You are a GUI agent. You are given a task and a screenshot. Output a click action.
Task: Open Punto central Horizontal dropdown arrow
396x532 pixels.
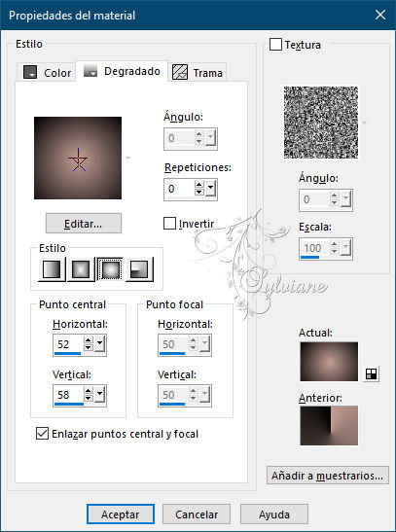tap(99, 344)
